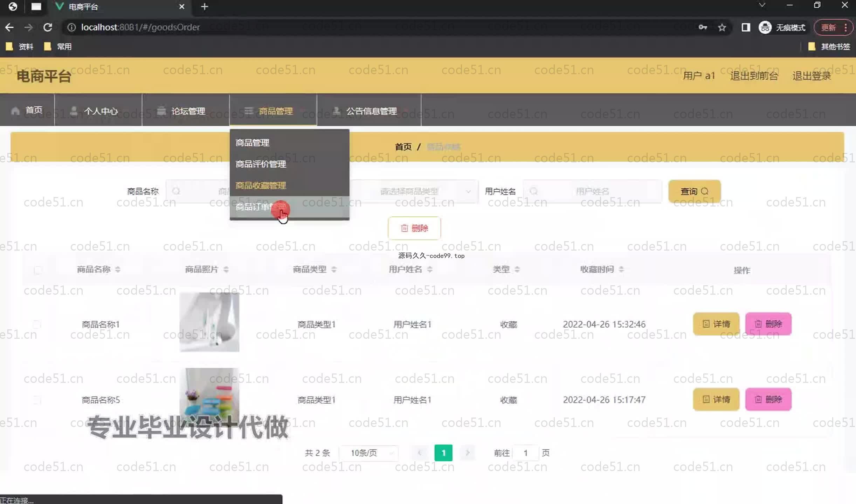Screen dimensions: 856x504
Task: Open the browser three-dot menu
Action: pos(846,27)
